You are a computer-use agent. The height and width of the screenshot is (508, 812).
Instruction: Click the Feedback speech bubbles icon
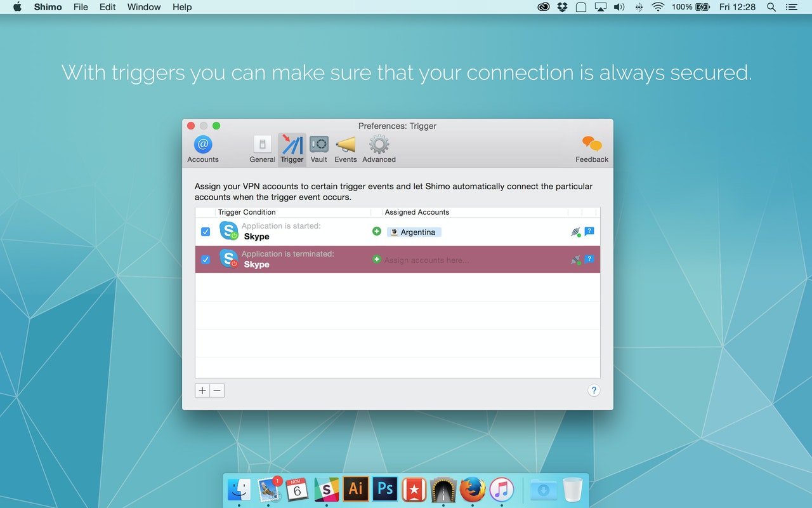point(591,149)
